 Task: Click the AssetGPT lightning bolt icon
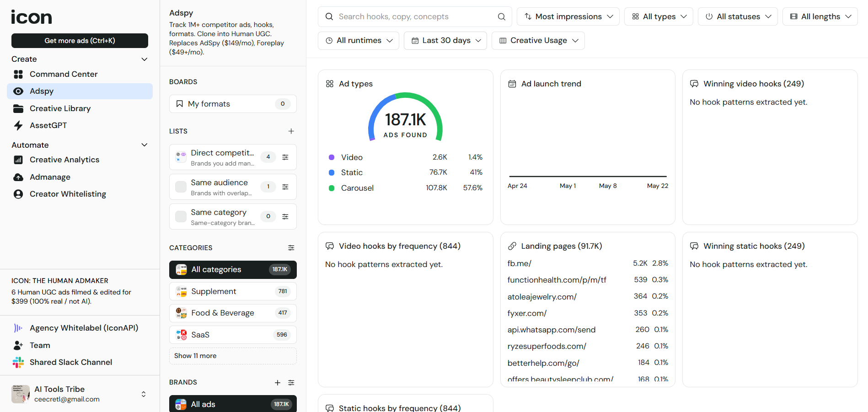(18, 125)
